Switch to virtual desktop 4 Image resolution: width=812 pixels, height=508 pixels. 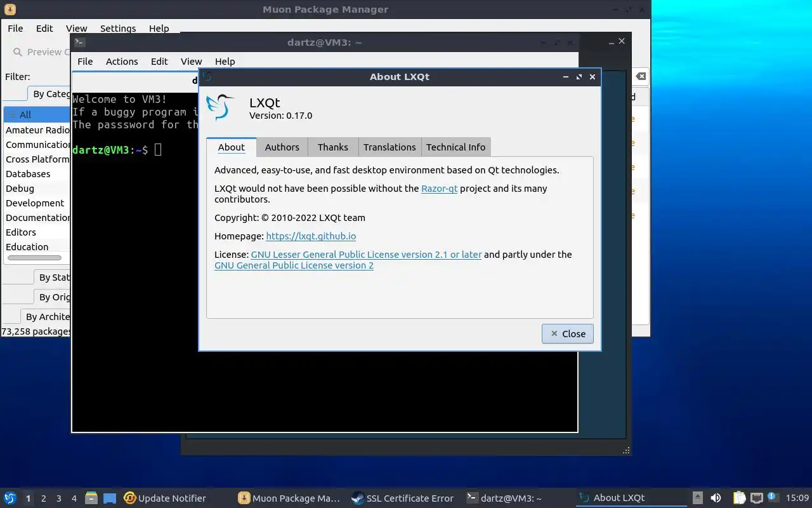tap(74, 498)
